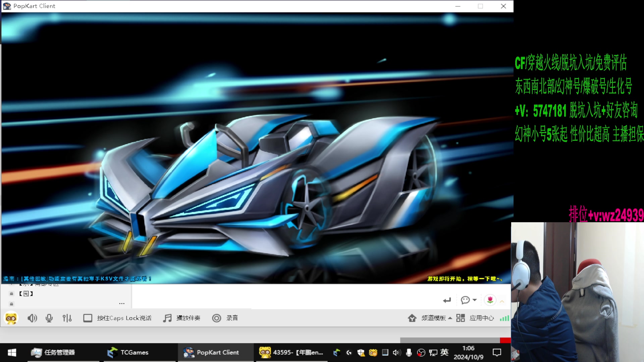Open the network tray icon

(433, 353)
